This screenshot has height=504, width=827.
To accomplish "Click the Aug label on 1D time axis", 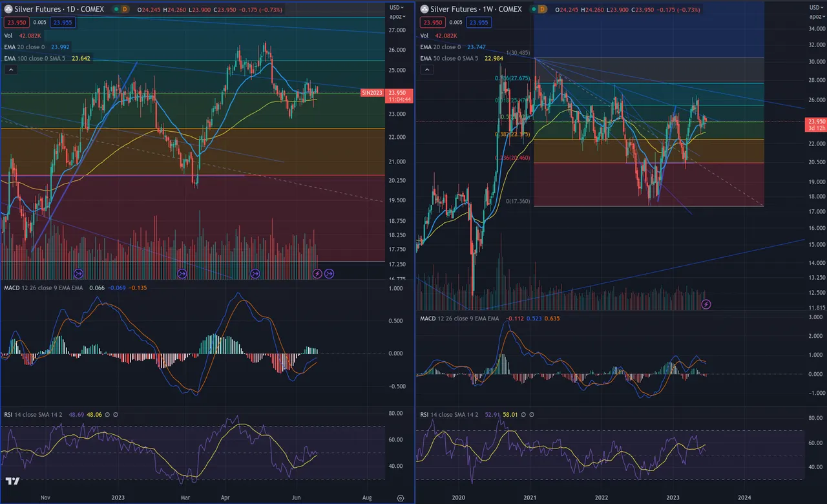I will 366,498.
